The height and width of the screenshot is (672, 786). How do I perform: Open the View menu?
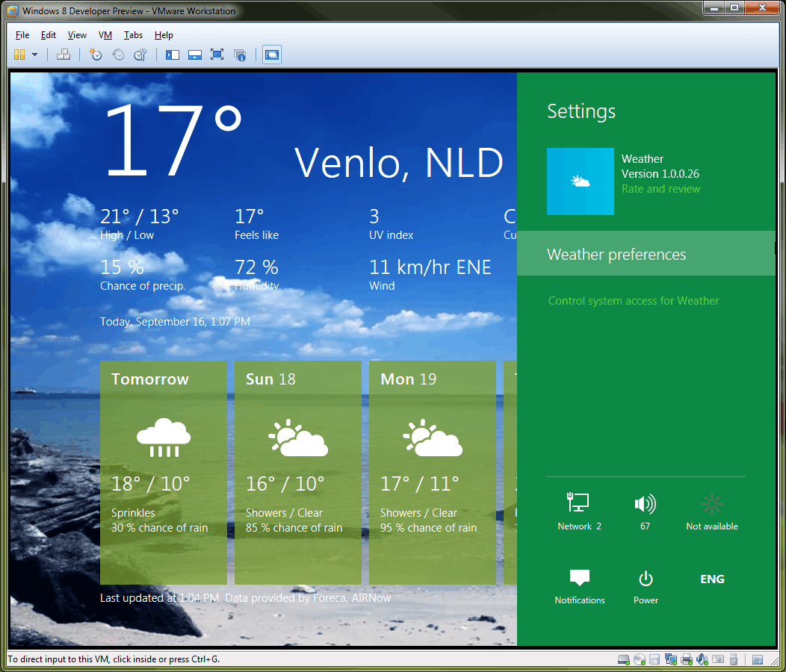(x=77, y=35)
